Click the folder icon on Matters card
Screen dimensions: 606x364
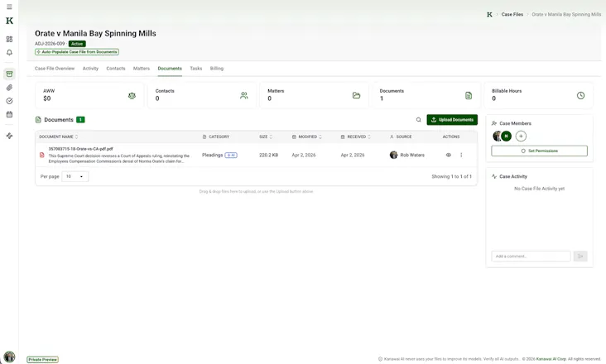pos(356,95)
